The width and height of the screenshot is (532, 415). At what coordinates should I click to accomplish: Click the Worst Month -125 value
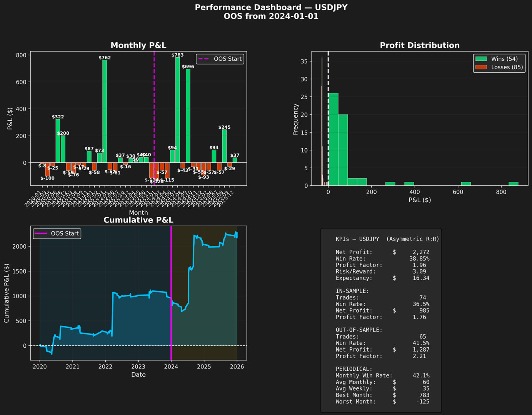(423, 402)
